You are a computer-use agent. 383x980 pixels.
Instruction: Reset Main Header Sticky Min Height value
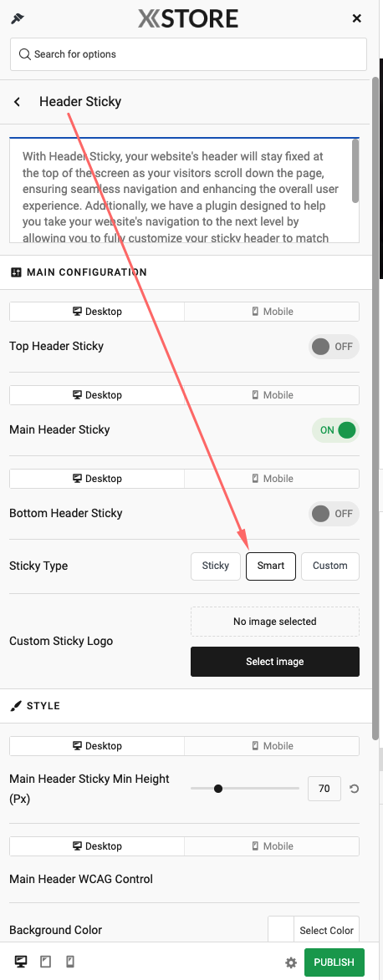click(x=354, y=789)
